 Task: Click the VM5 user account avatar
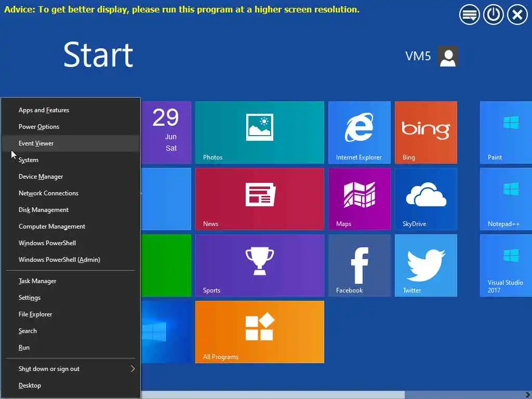click(448, 56)
